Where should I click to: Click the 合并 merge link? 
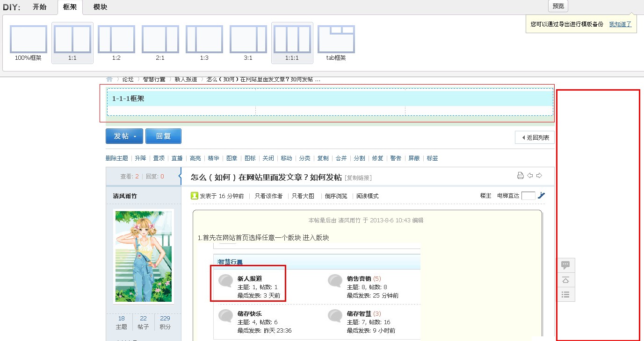click(341, 158)
